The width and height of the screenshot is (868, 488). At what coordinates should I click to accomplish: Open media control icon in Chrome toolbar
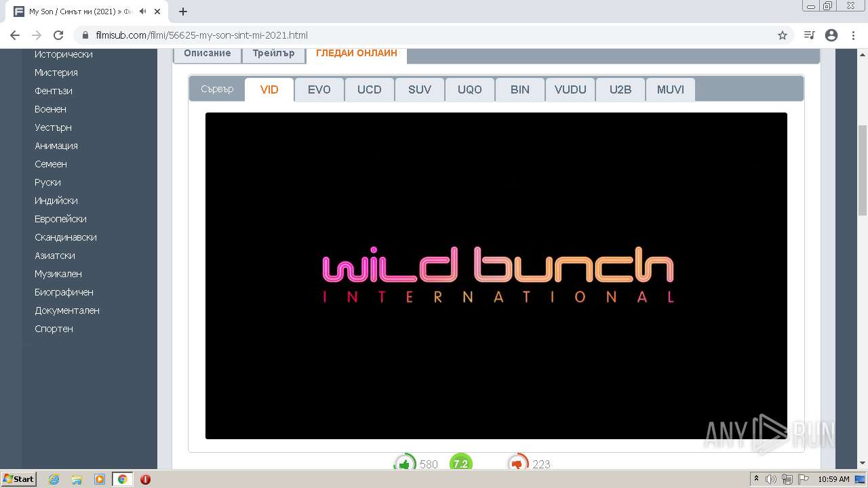point(809,35)
